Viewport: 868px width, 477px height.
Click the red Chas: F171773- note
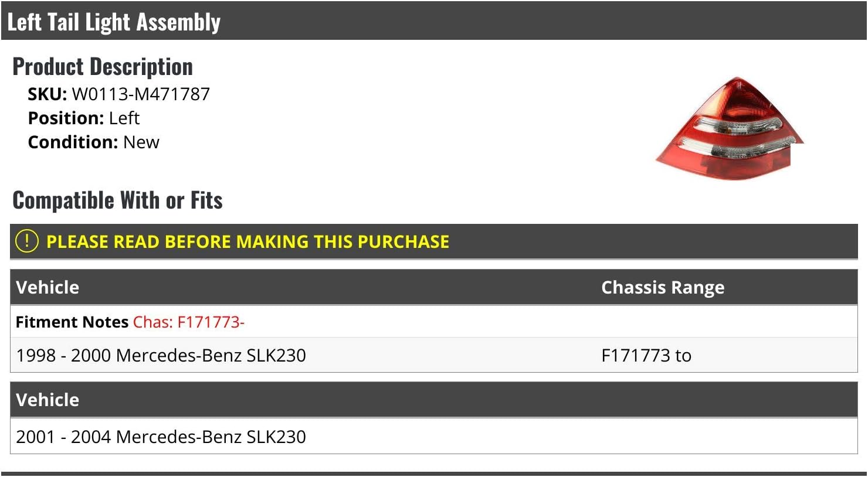point(188,322)
